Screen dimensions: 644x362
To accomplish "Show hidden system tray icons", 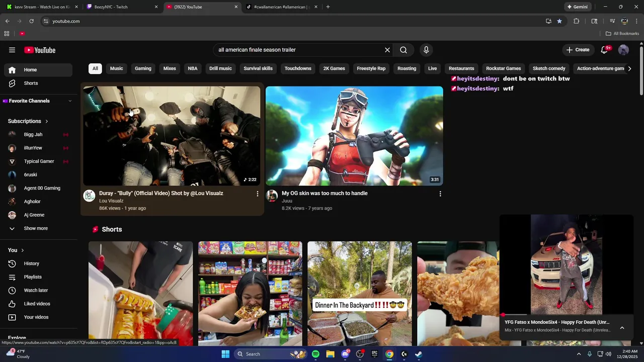I will 579,354.
